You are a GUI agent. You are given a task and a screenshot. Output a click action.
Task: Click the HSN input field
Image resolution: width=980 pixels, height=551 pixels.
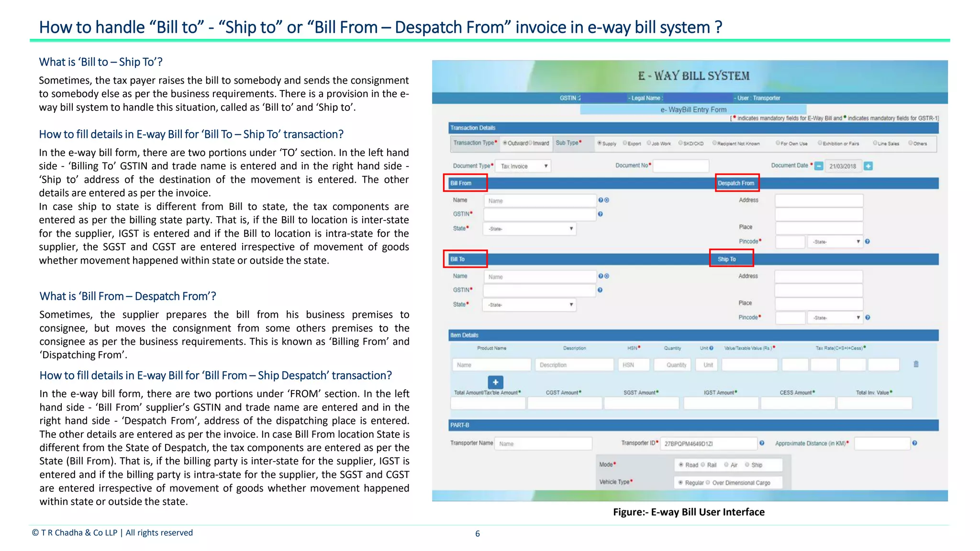pyautogui.click(x=634, y=364)
